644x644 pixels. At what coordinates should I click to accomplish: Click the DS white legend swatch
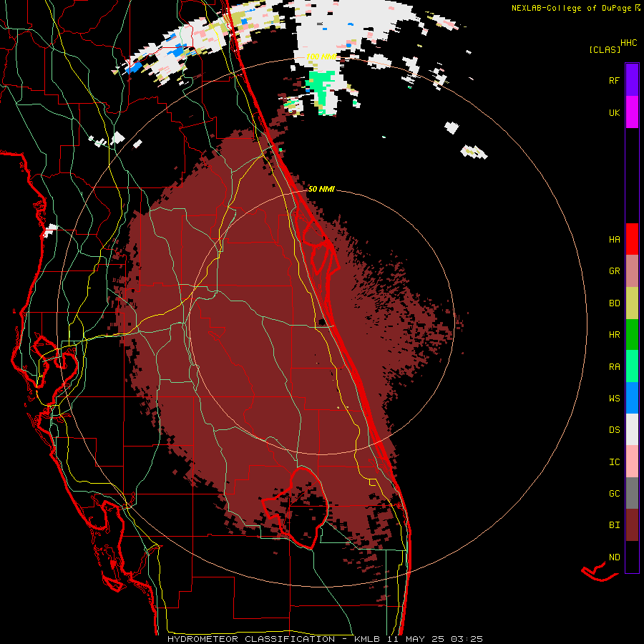tap(632, 429)
